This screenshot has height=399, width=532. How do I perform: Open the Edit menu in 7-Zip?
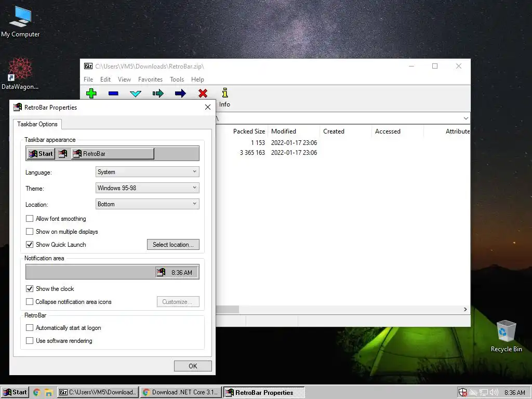pyautogui.click(x=105, y=79)
